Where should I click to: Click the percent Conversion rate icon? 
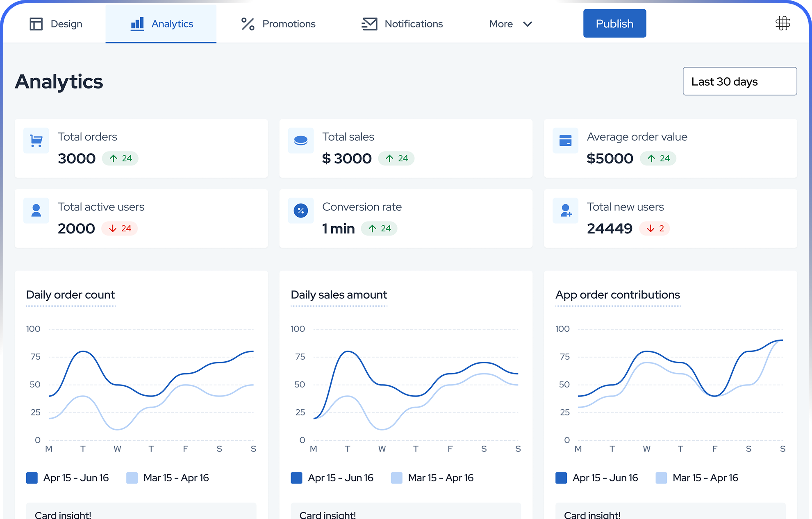[300, 211]
